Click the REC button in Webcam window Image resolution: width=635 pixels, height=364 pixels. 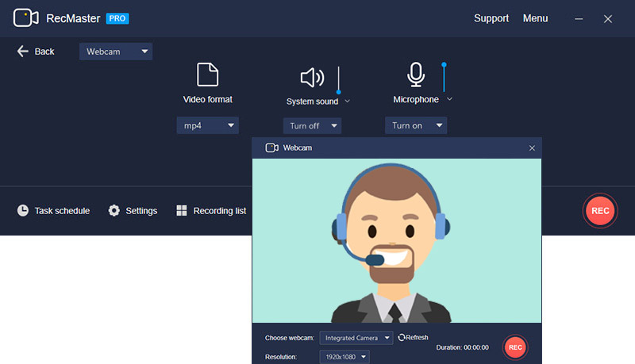pyautogui.click(x=515, y=347)
